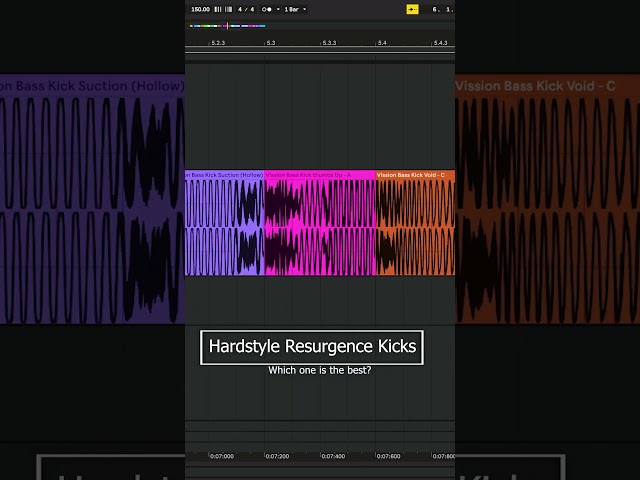Click the tempo nudge down icon
640x480 pixels.
click(218, 9)
